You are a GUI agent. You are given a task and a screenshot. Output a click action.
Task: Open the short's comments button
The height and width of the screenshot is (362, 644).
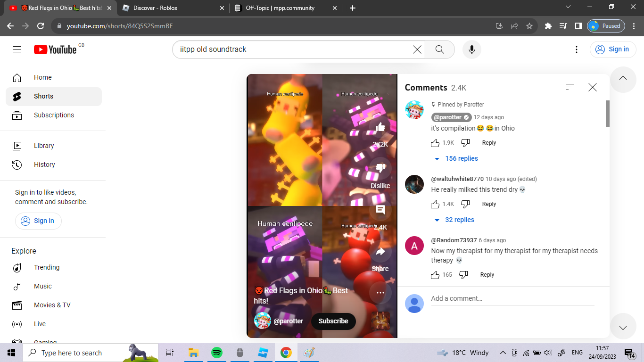(x=380, y=210)
